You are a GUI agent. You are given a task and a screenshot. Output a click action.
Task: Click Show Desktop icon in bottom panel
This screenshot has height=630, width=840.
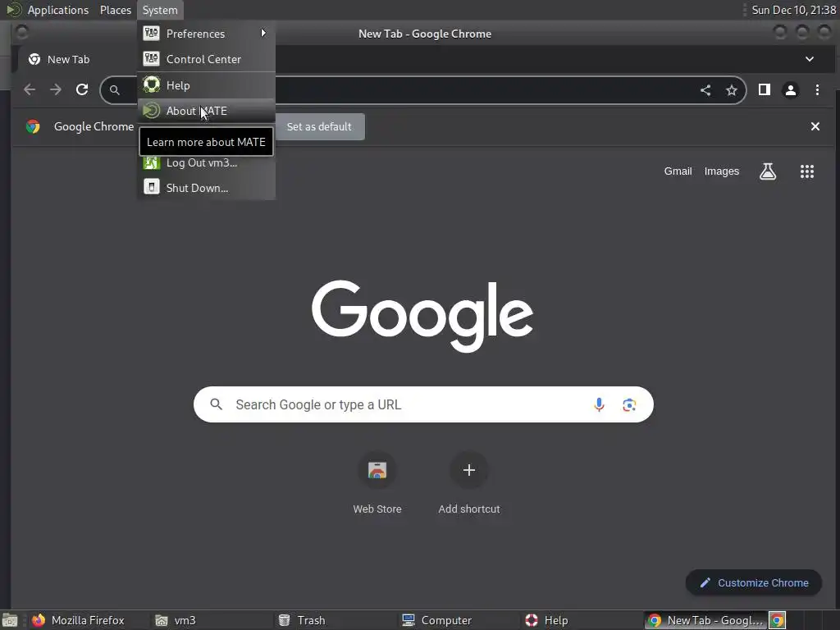pos(10,620)
